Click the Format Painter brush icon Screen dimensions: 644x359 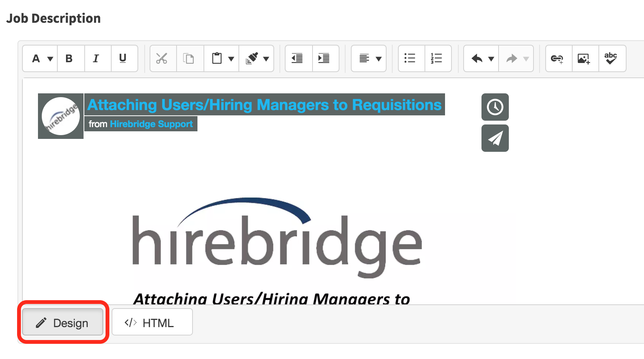(x=252, y=58)
